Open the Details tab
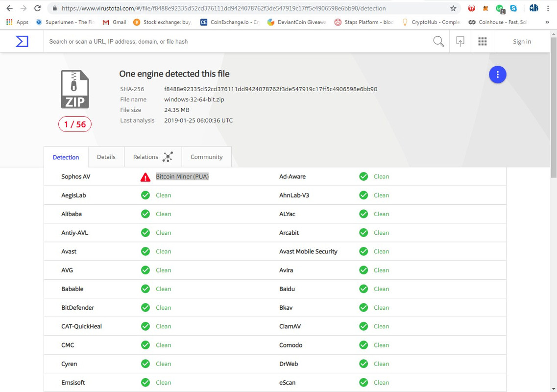This screenshot has height=392, width=557. [106, 157]
